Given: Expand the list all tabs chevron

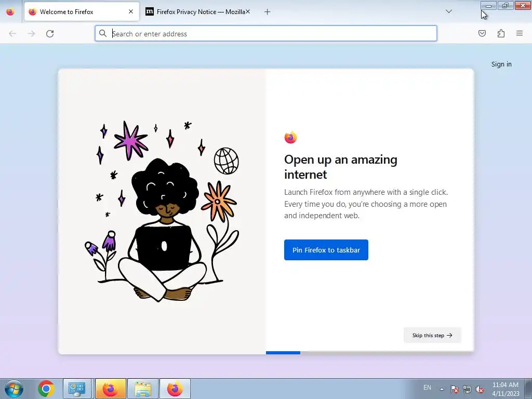Looking at the screenshot, I should tap(448, 11).
